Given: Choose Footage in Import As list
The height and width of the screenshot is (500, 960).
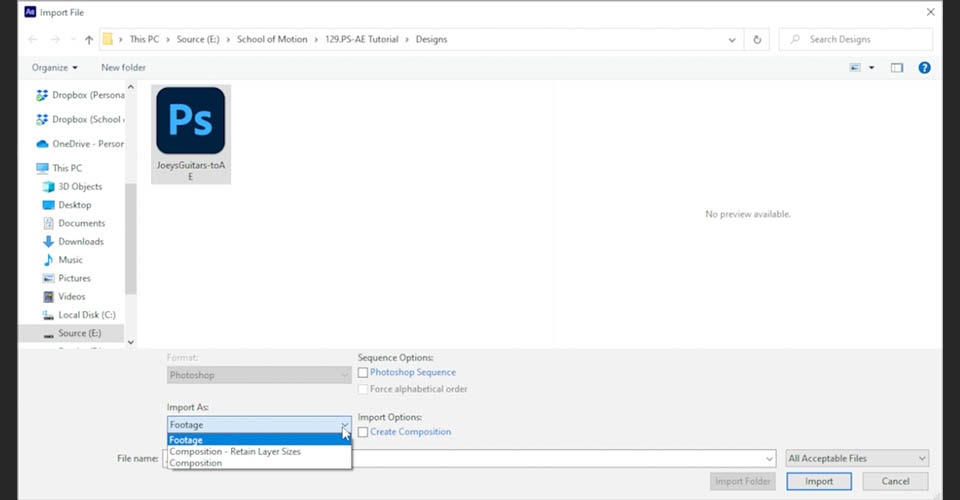Looking at the screenshot, I should (x=259, y=440).
